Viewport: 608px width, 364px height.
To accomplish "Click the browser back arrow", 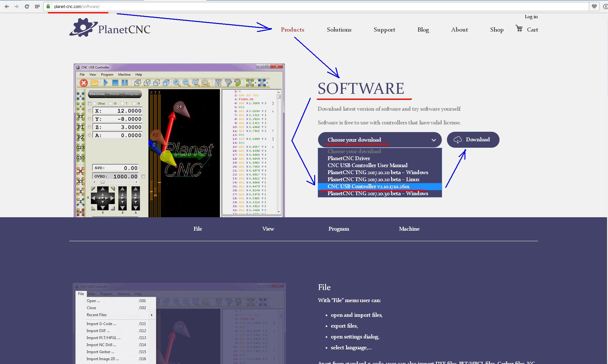I will [7, 6].
